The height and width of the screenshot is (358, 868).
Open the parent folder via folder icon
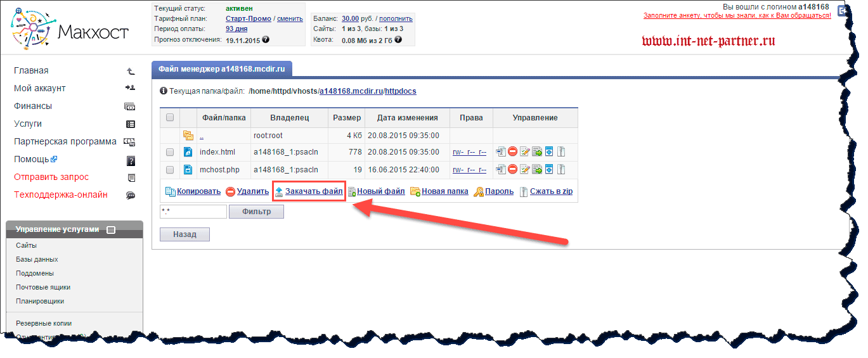(188, 136)
